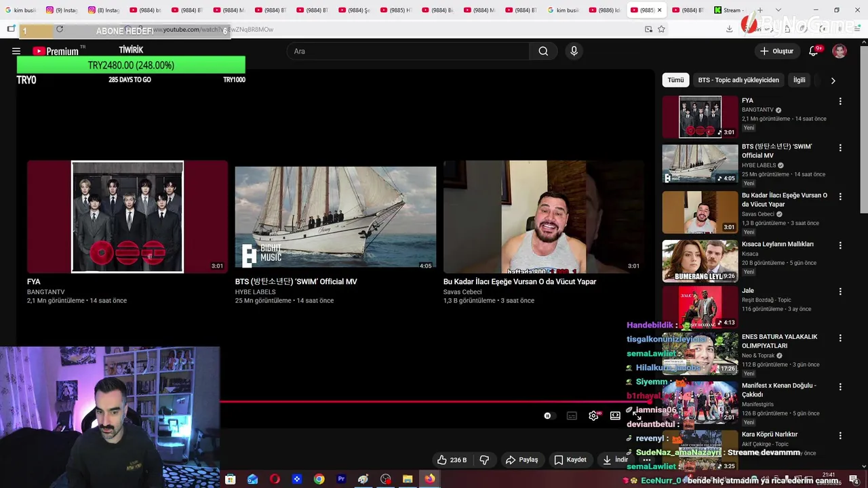Open BUMERANG LEYL sidebar thumbnail
The height and width of the screenshot is (488, 868).
700,261
